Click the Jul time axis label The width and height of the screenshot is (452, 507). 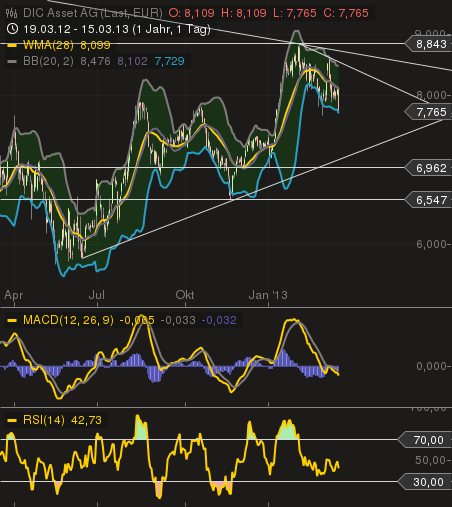point(97,295)
